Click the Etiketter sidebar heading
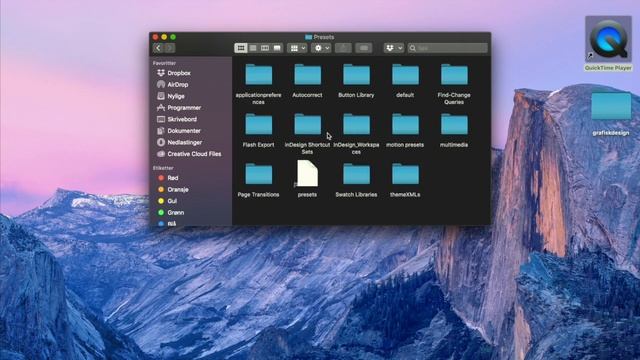Viewport: 640px width, 360px height. click(x=163, y=168)
